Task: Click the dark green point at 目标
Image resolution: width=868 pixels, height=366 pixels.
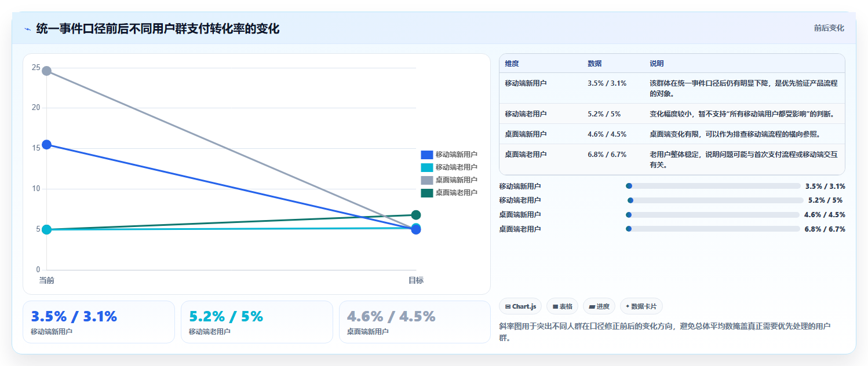Action: (x=415, y=215)
